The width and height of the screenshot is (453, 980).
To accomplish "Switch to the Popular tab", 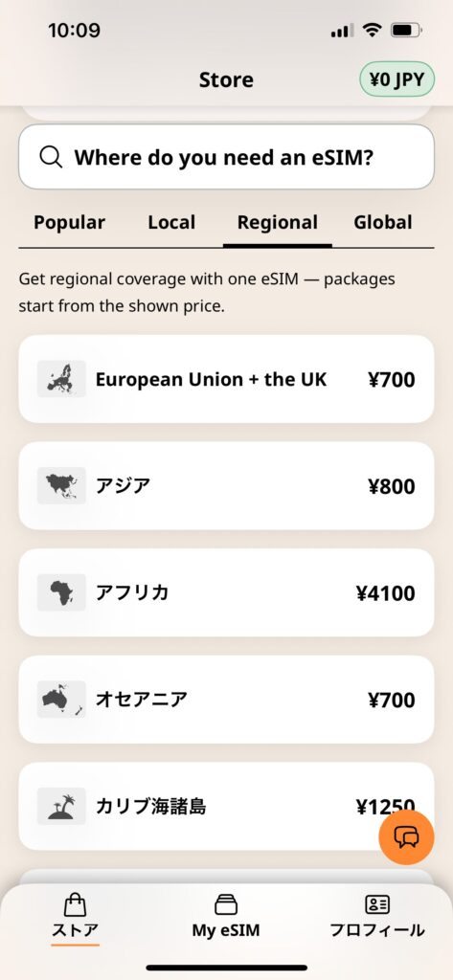I will click(70, 222).
